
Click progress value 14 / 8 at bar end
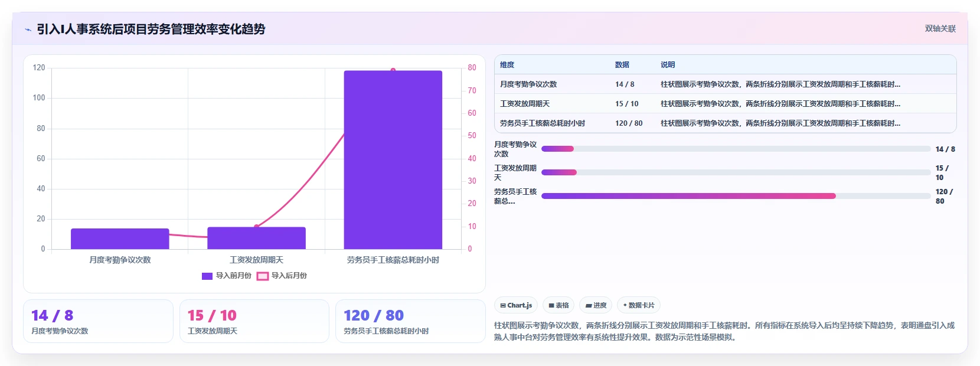(x=945, y=149)
